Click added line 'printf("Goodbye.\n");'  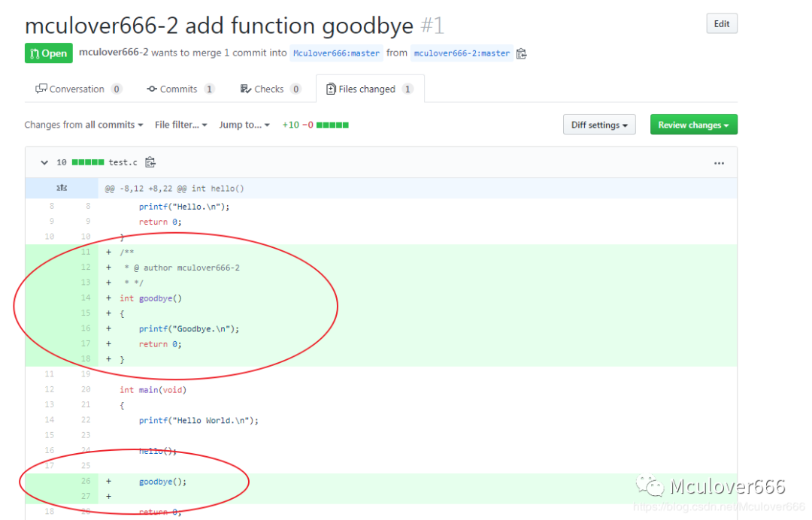189,328
